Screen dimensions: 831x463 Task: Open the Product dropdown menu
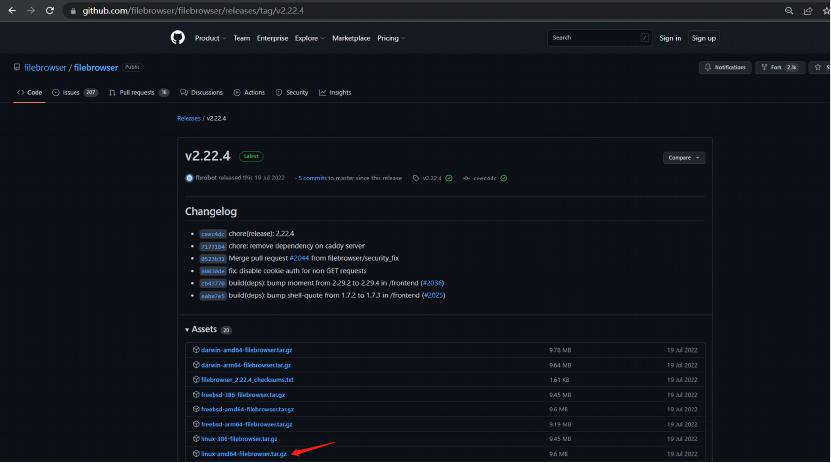click(x=210, y=38)
